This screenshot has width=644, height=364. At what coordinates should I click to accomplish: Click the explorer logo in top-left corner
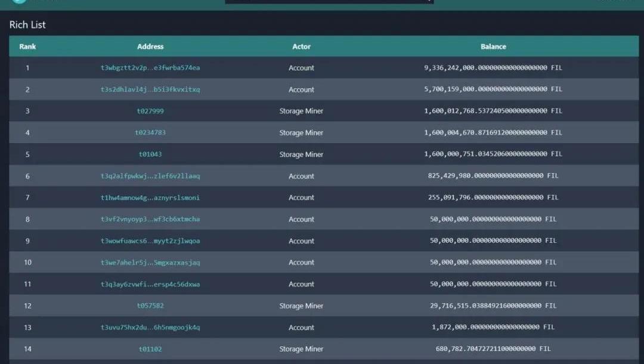point(19,1)
